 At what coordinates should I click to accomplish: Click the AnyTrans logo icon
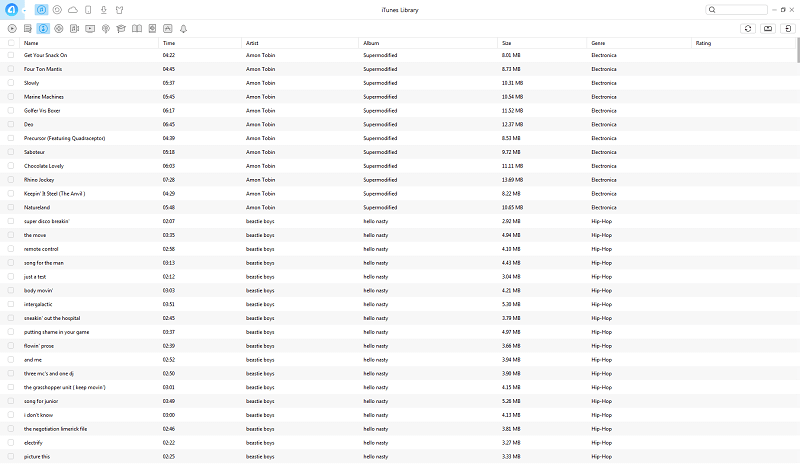11,10
